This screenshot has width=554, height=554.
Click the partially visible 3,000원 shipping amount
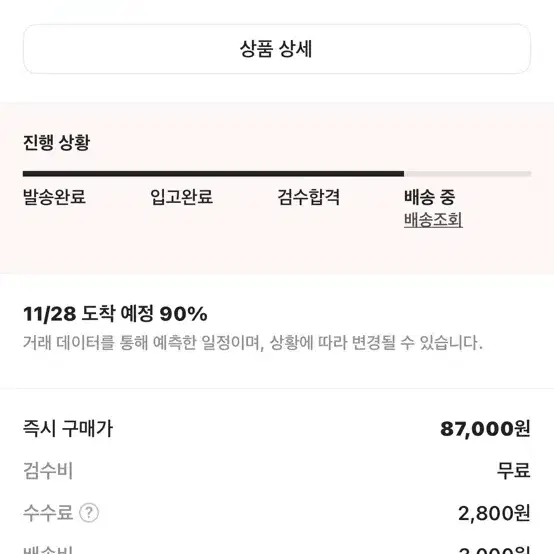point(494,550)
